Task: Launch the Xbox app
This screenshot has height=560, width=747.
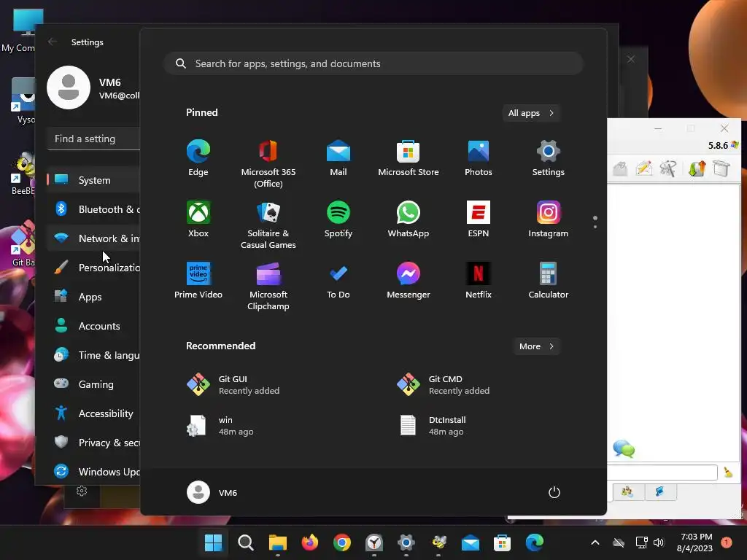Action: 198,219
